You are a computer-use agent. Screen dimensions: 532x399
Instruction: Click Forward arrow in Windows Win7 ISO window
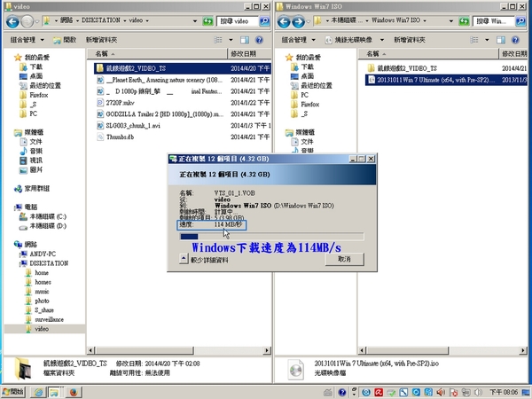click(x=298, y=21)
